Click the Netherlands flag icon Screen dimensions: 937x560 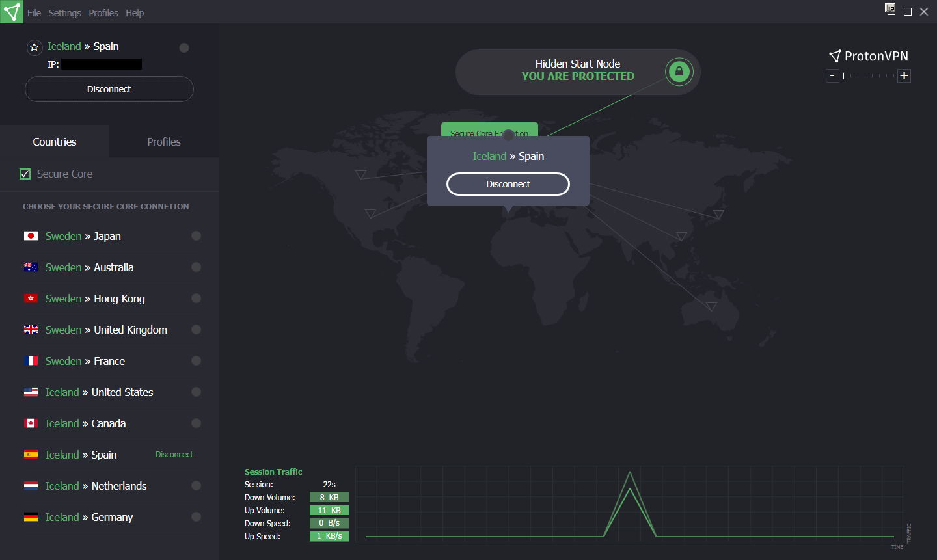31,486
